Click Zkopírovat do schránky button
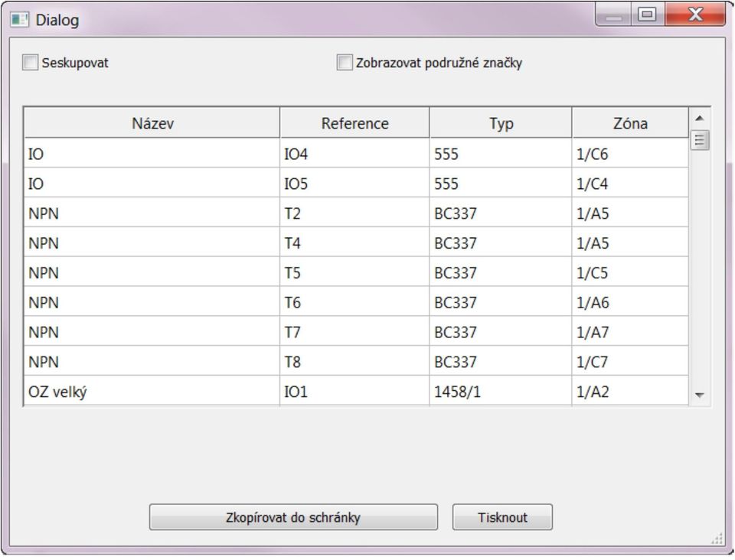 (293, 517)
